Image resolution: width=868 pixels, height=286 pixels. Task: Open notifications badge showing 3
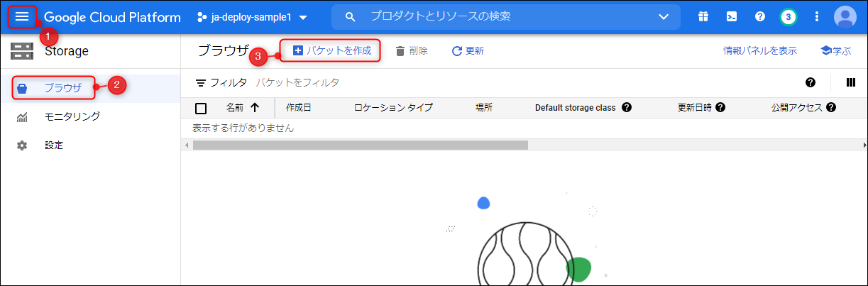tap(788, 16)
